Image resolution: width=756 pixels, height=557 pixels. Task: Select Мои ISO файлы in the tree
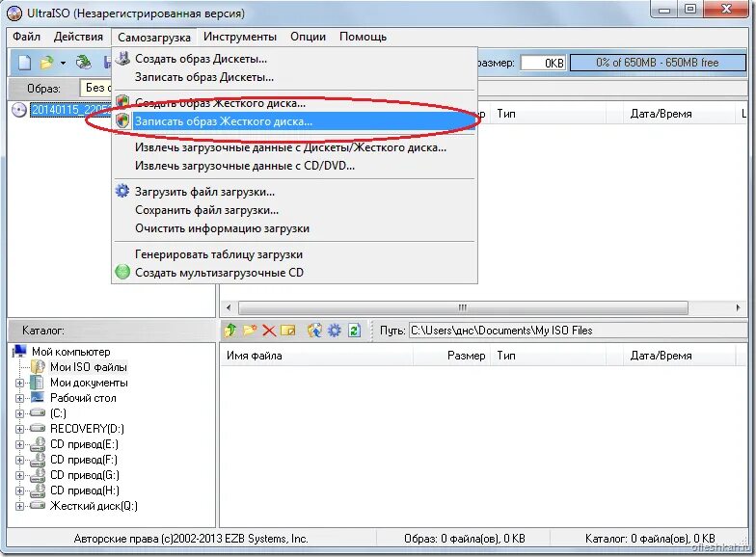89,367
